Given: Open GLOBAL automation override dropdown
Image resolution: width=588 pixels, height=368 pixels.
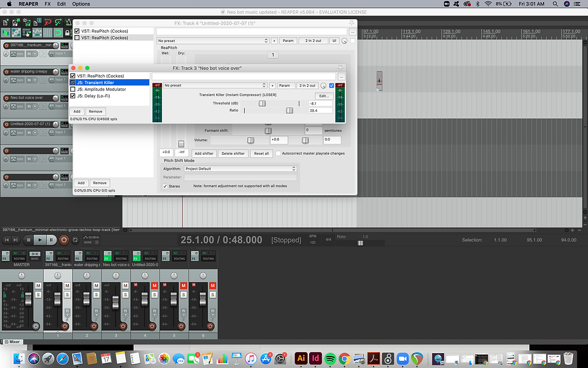Looking at the screenshot, I should click(x=91, y=240).
